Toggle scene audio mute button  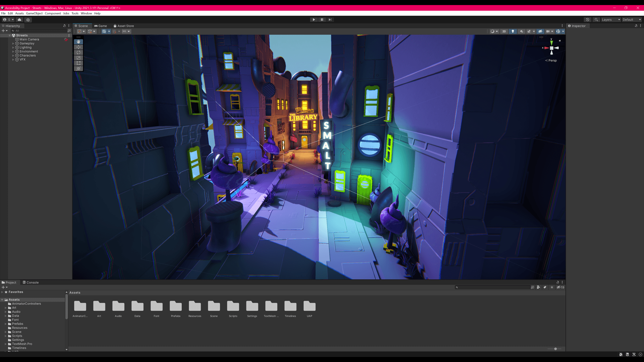(522, 31)
